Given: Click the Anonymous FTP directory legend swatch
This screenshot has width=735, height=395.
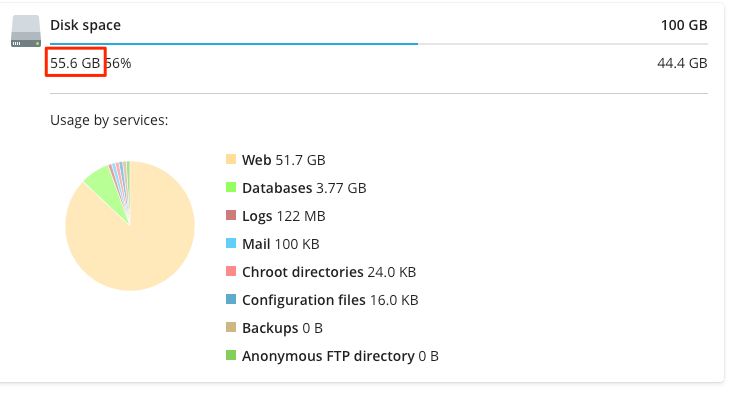Looking at the screenshot, I should tap(231, 356).
